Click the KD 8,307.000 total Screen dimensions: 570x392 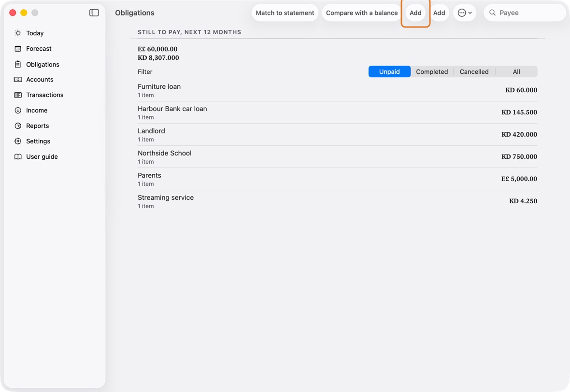tap(158, 58)
